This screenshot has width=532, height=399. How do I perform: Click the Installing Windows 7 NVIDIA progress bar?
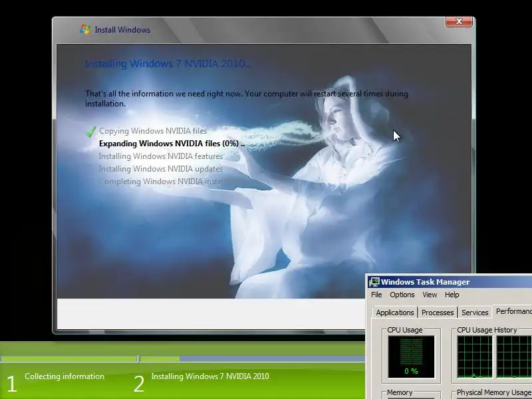coord(253,358)
